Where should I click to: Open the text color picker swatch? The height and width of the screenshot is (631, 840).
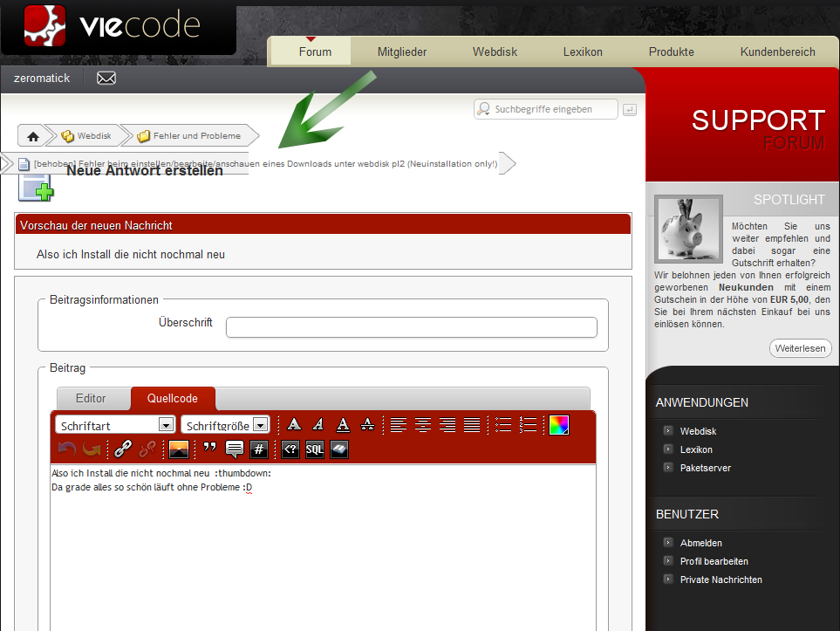click(558, 425)
